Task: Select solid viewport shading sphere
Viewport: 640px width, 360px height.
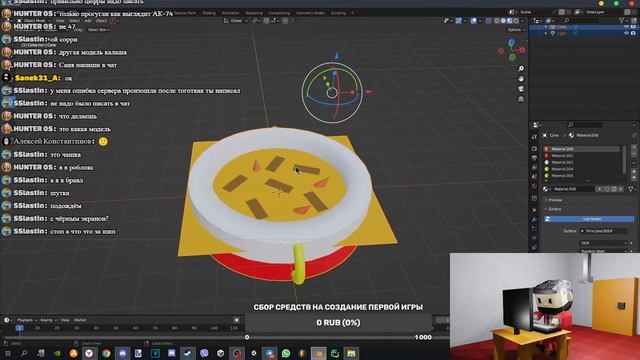Action: point(503,20)
